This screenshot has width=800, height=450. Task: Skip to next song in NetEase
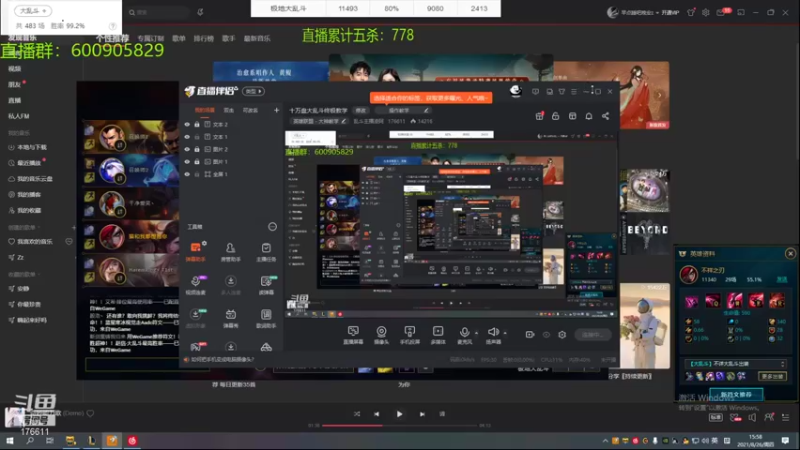[422, 414]
